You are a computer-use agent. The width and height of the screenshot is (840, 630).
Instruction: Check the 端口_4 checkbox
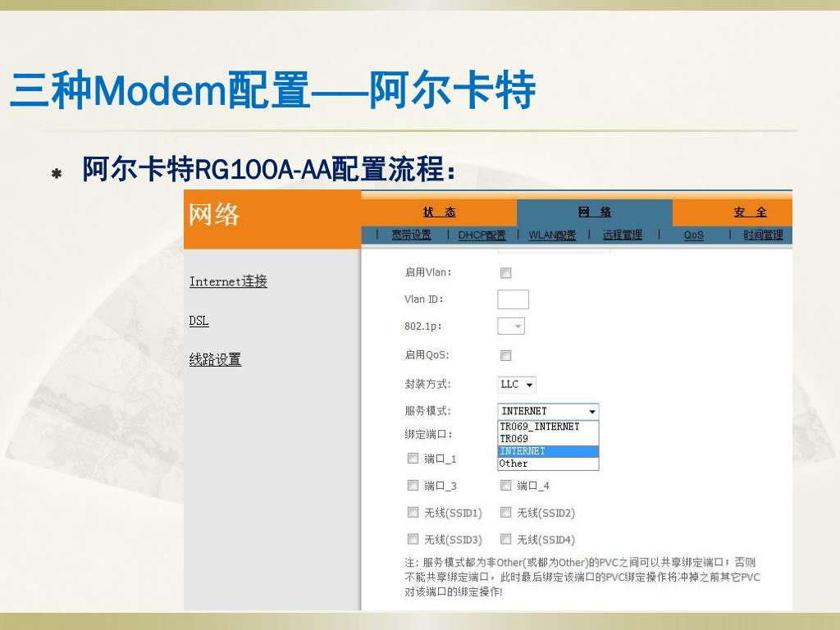[x=505, y=486]
